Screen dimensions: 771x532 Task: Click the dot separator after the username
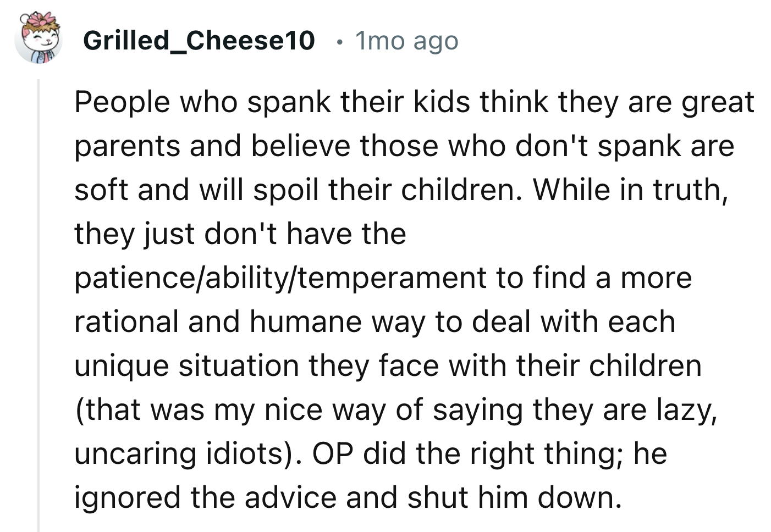click(x=339, y=41)
